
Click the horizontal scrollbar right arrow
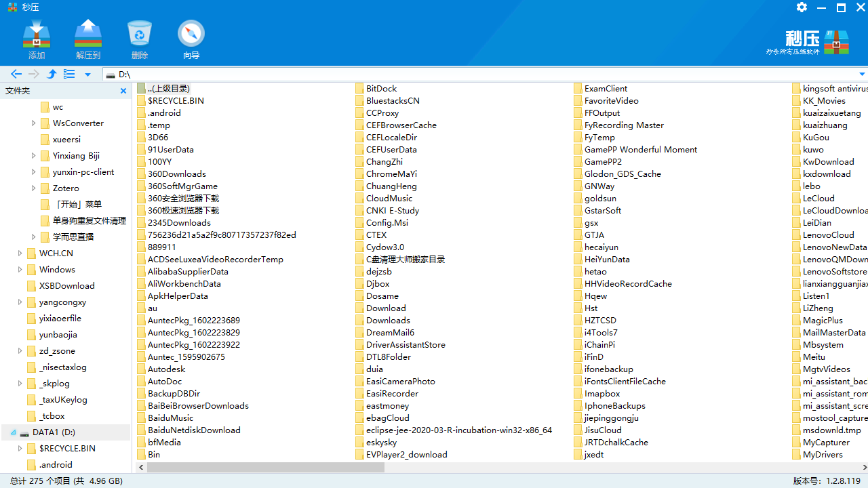862,467
